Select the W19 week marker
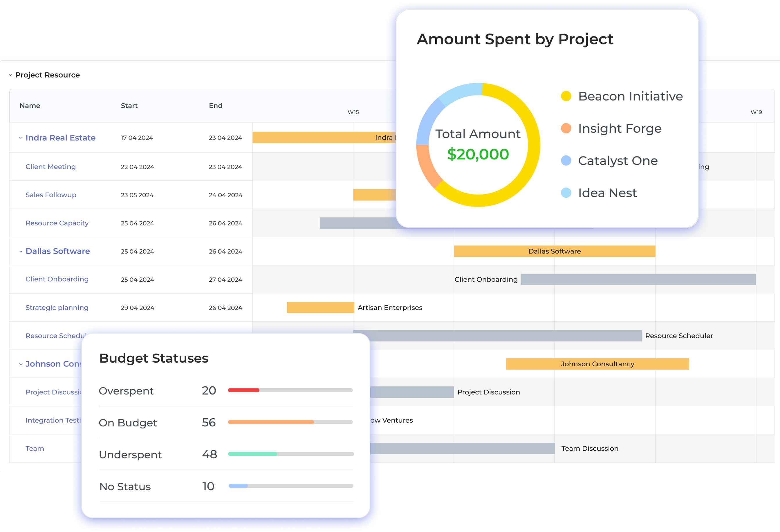Image resolution: width=780 pixels, height=532 pixels. (x=756, y=112)
